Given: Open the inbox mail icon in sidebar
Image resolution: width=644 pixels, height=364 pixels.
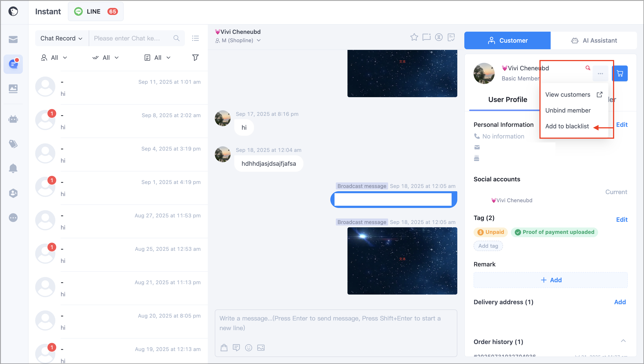Looking at the screenshot, I should pos(13,39).
